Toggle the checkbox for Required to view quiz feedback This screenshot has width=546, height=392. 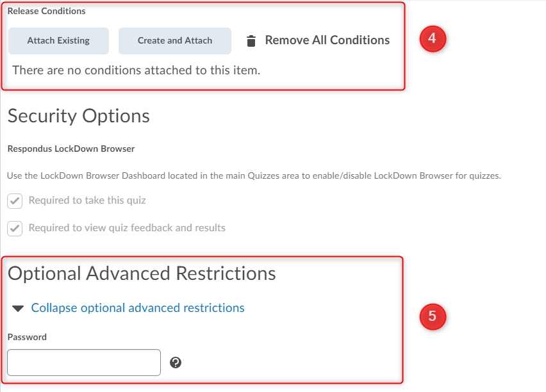15,228
